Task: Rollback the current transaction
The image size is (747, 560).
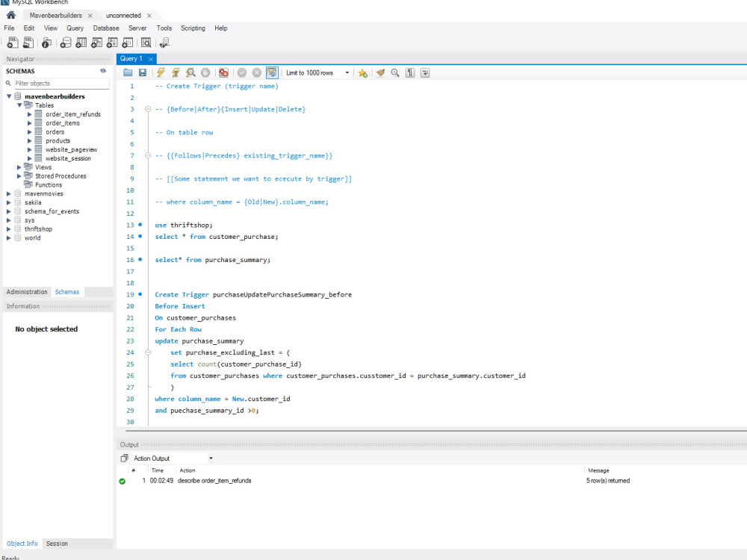Action: (x=257, y=73)
